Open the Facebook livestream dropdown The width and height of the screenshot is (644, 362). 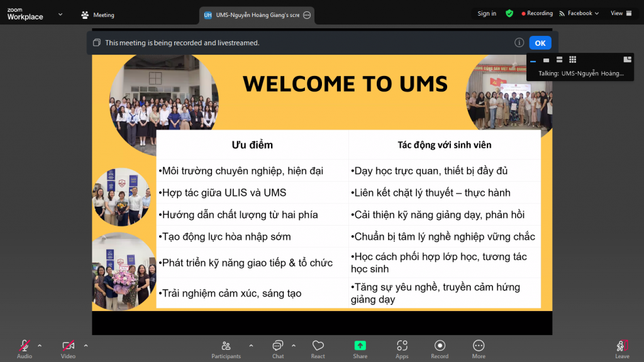tap(579, 14)
